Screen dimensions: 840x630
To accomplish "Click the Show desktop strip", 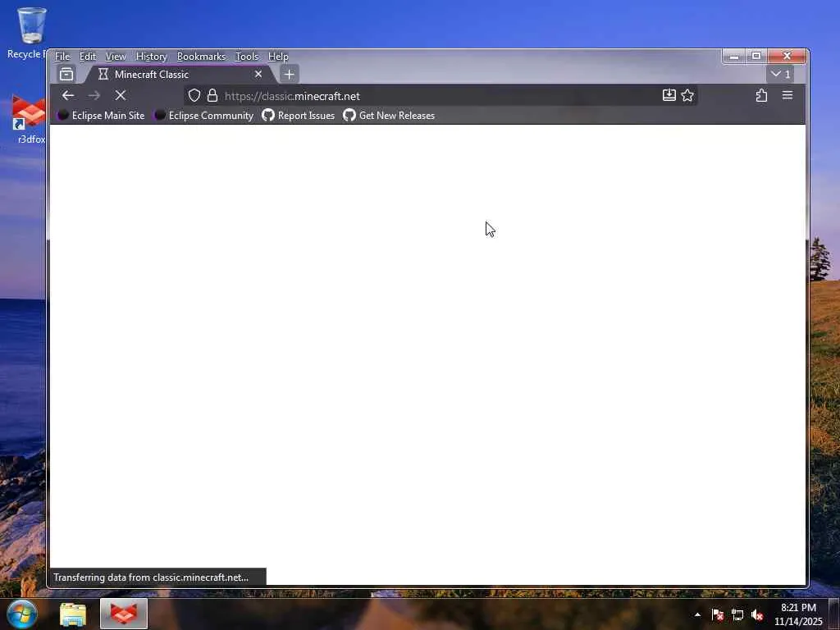I will click(x=834, y=614).
